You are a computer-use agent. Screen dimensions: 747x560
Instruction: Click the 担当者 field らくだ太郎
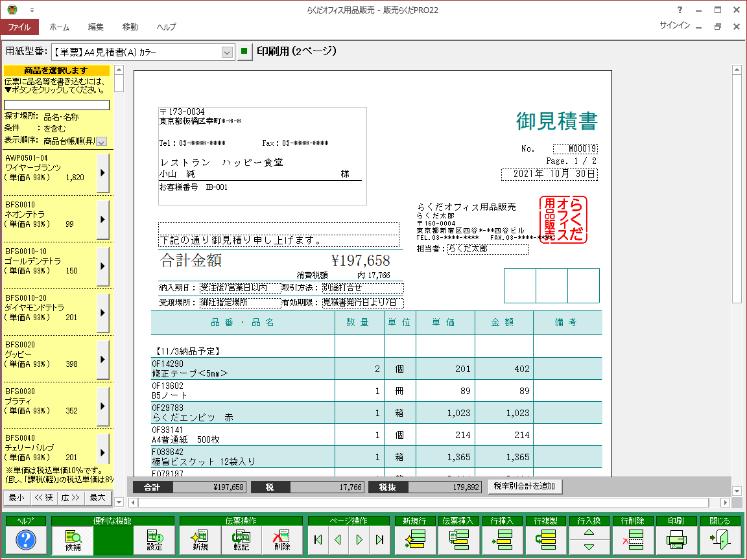(488, 249)
